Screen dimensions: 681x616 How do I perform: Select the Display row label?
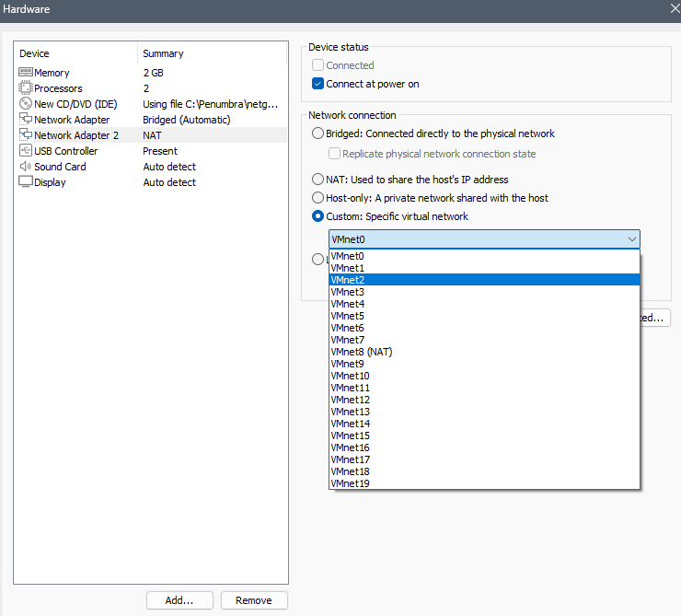[x=50, y=182]
